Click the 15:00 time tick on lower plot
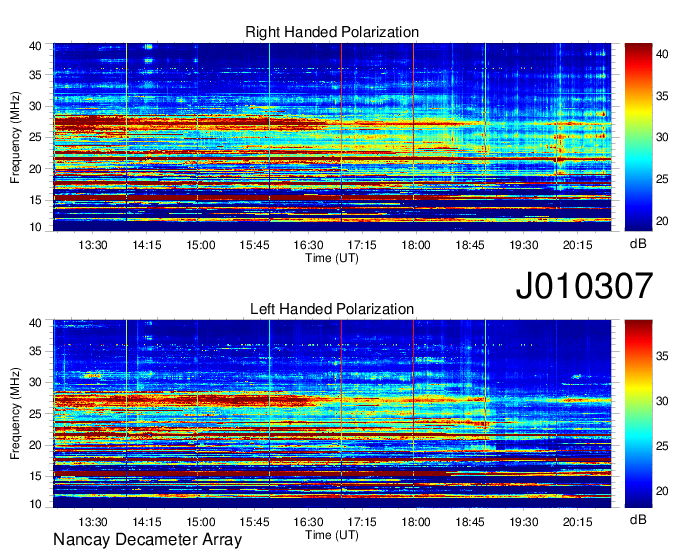Screen dimensions: 680x552 (201, 522)
